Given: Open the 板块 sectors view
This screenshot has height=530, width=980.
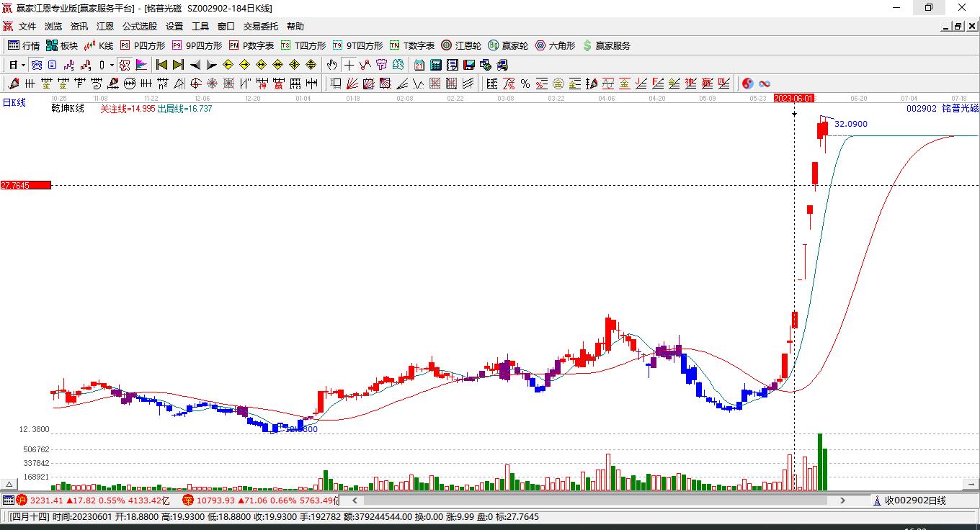Looking at the screenshot, I should pyautogui.click(x=62, y=45).
